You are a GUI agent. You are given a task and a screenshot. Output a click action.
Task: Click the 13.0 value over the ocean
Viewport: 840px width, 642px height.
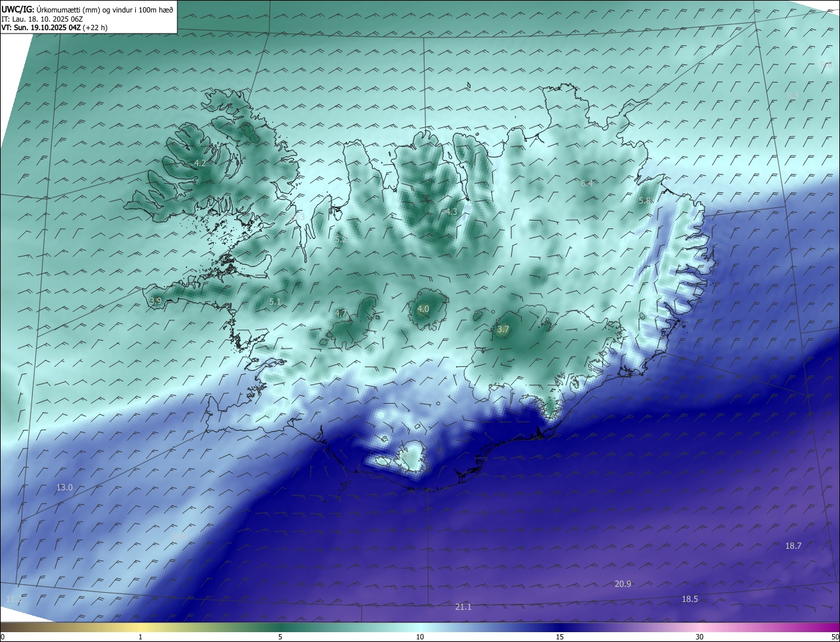[x=64, y=487]
